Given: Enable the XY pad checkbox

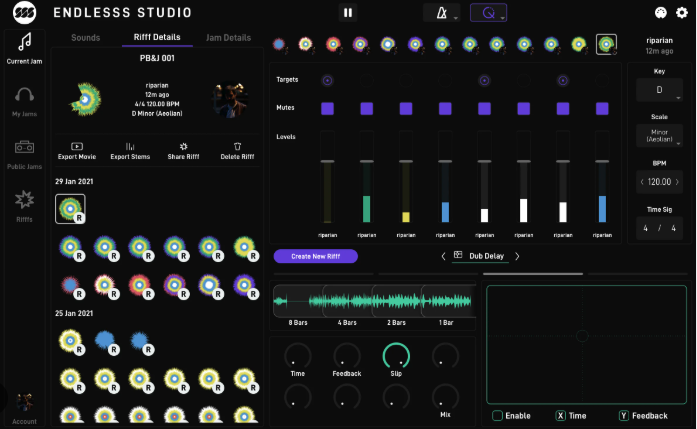Looking at the screenshot, I should pyautogui.click(x=497, y=416).
